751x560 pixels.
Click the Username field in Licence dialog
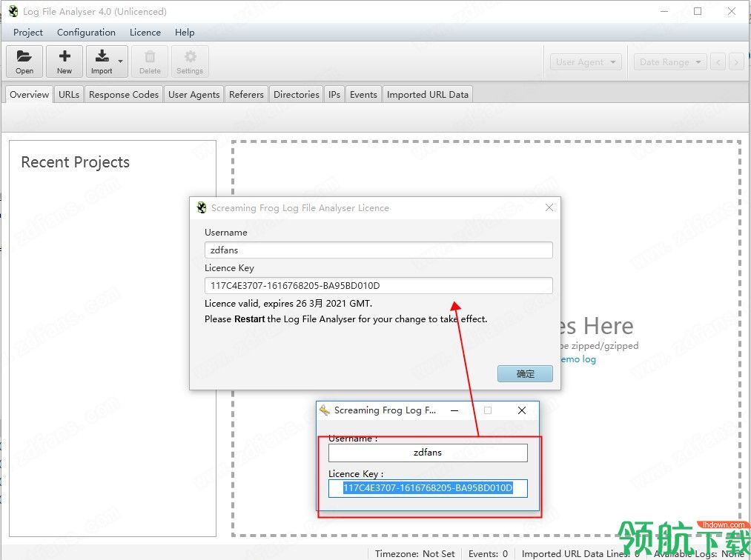click(378, 250)
